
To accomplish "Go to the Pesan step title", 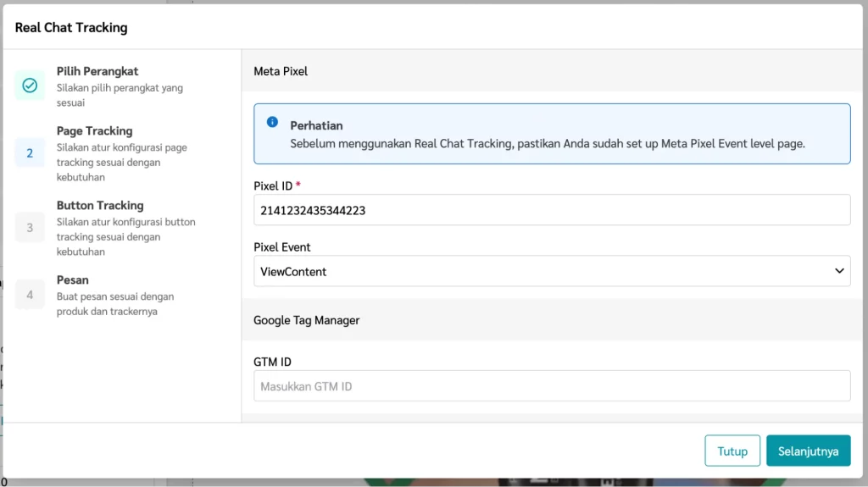I will (x=73, y=280).
